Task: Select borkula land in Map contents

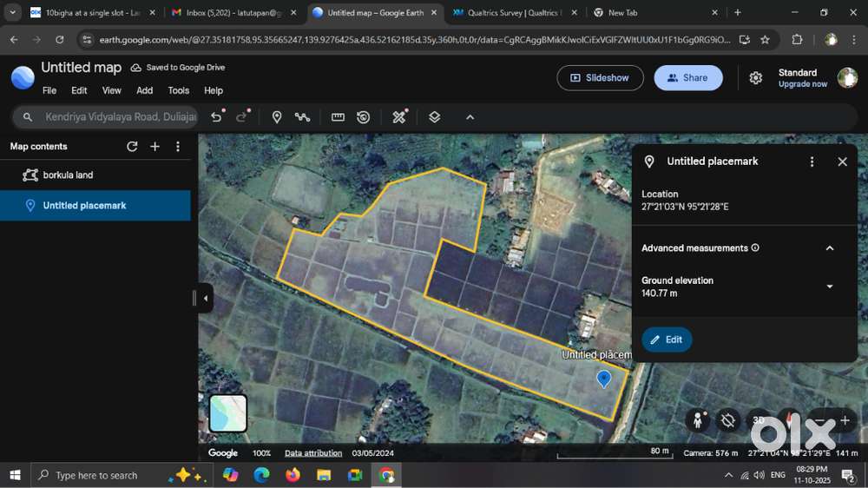Action: click(x=68, y=175)
